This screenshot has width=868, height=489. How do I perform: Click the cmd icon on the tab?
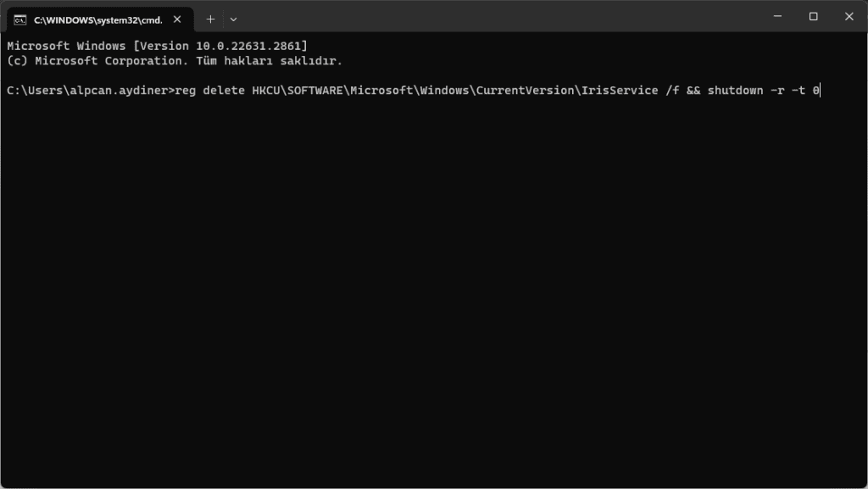19,19
